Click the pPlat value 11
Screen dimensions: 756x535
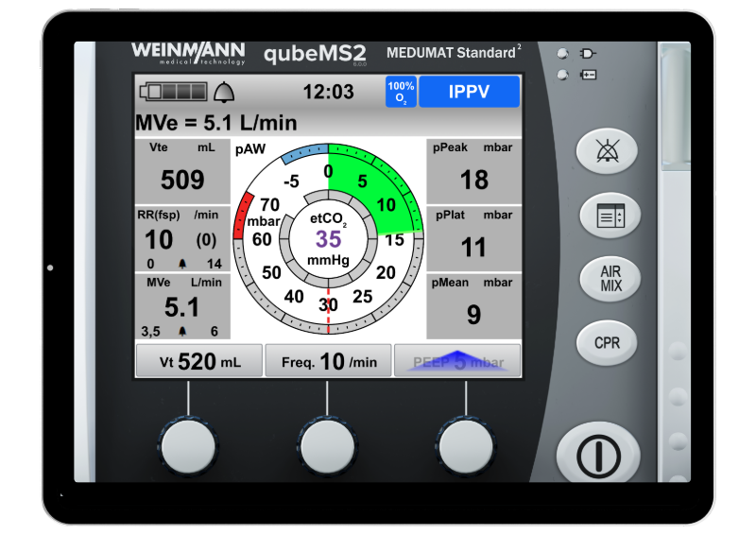point(473,248)
